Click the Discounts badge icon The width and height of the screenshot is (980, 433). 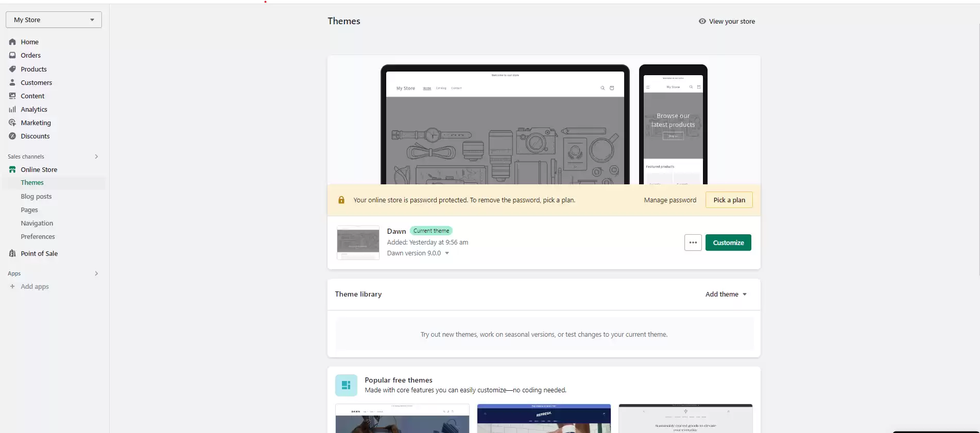pos(12,136)
